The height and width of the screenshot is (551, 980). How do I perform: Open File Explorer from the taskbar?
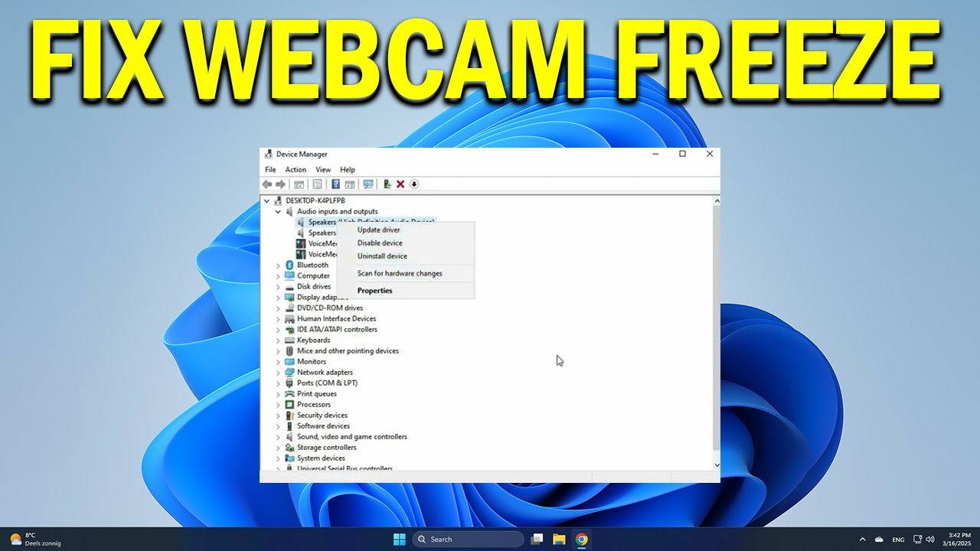(559, 540)
